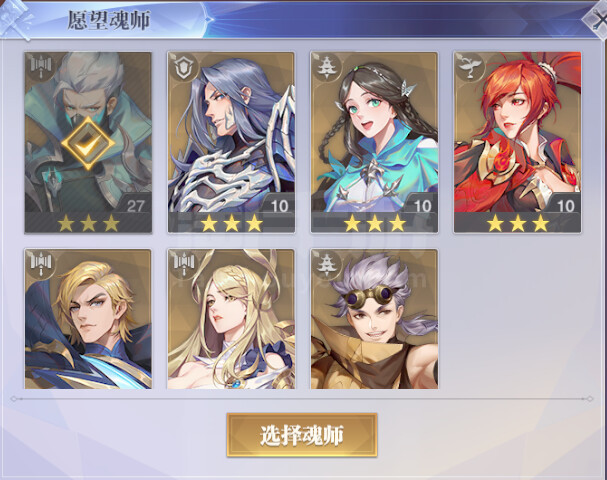Pick the long blonde-haired woman card

click(x=231, y=319)
